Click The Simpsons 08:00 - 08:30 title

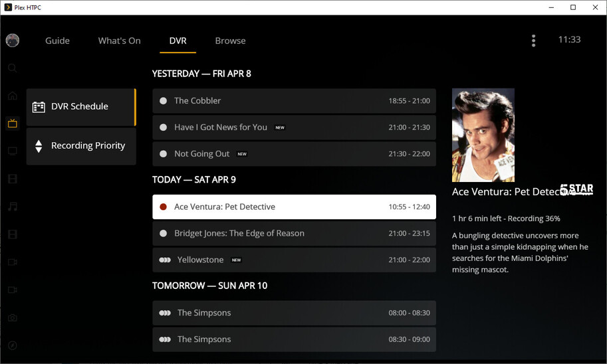point(204,313)
